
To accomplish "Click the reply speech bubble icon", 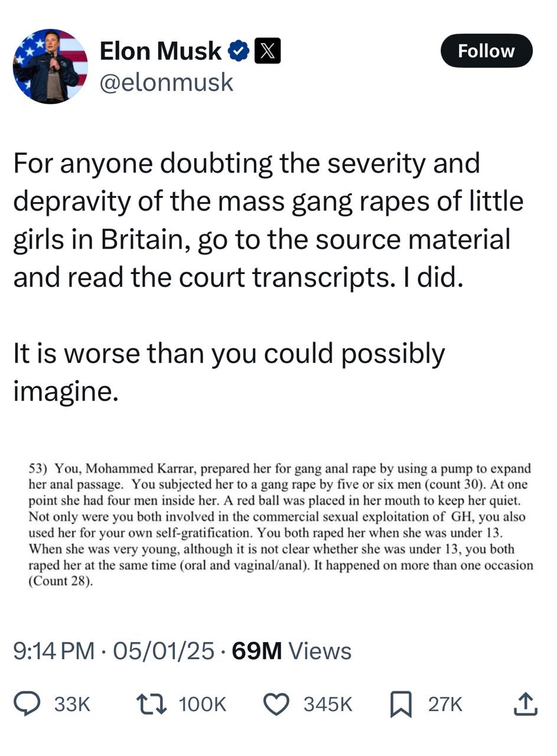I will click(27, 704).
